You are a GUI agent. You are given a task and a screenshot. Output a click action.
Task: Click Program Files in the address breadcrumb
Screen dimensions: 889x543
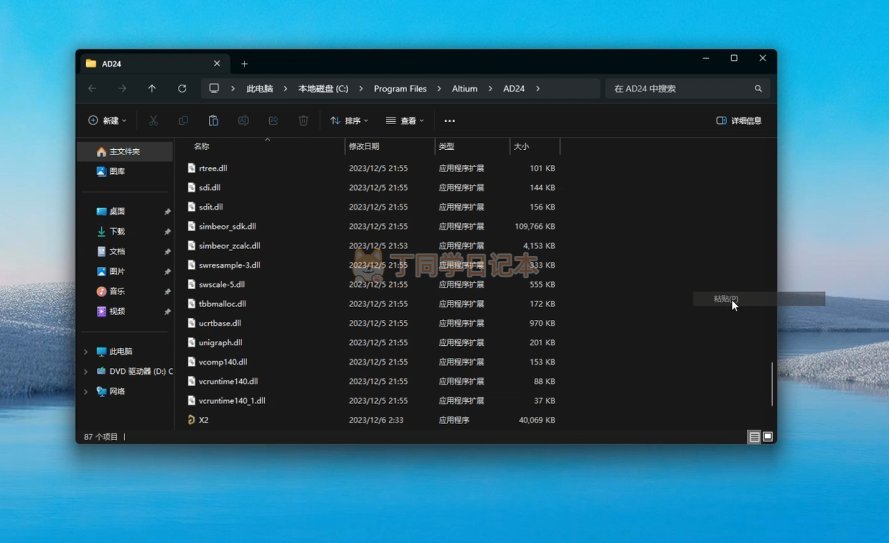click(400, 89)
